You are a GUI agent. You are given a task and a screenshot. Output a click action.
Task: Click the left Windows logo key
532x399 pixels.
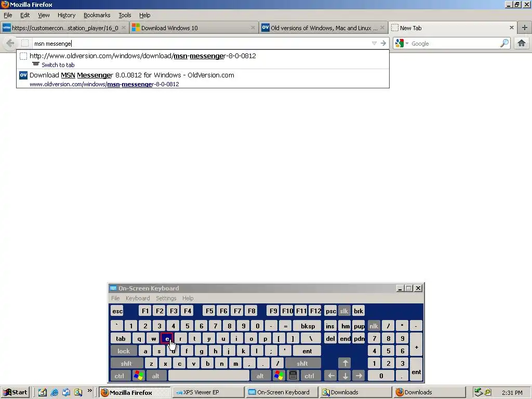point(138,376)
